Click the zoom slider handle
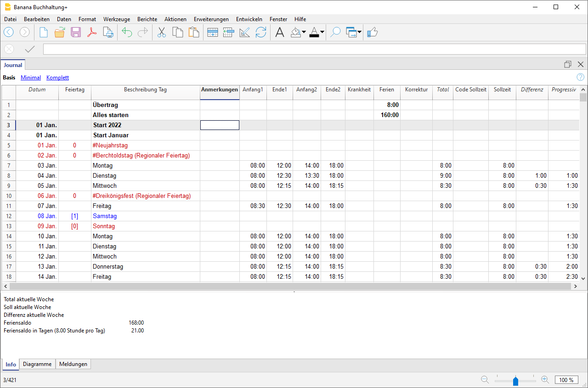This screenshot has height=388, width=588. click(x=515, y=380)
